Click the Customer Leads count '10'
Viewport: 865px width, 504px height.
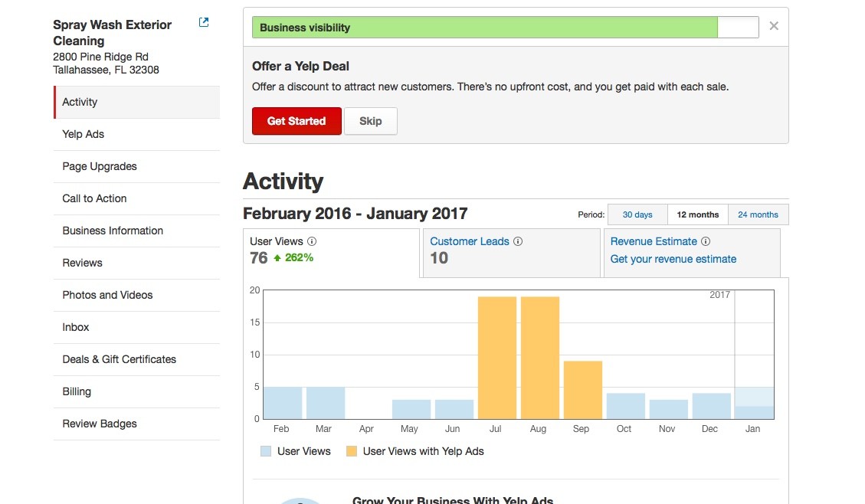click(439, 258)
